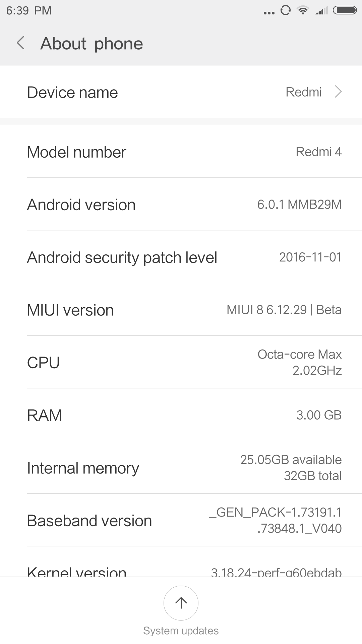Select the Model number entry

181,152
